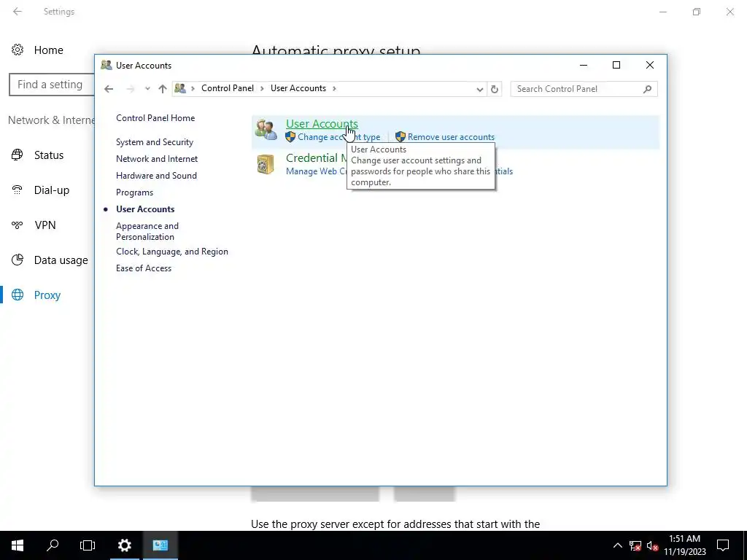The image size is (747, 560).
Task: Select User Accounts in sidebar list
Action: (x=145, y=209)
